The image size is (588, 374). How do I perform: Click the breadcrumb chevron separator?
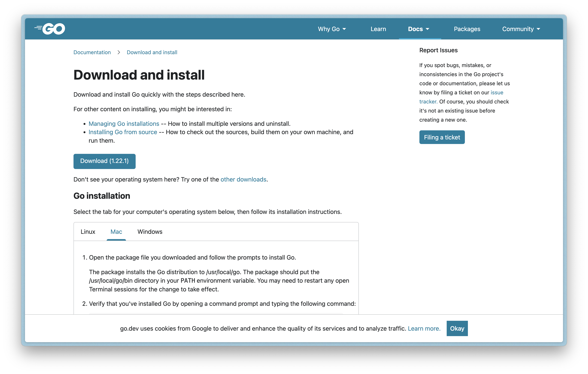(119, 52)
